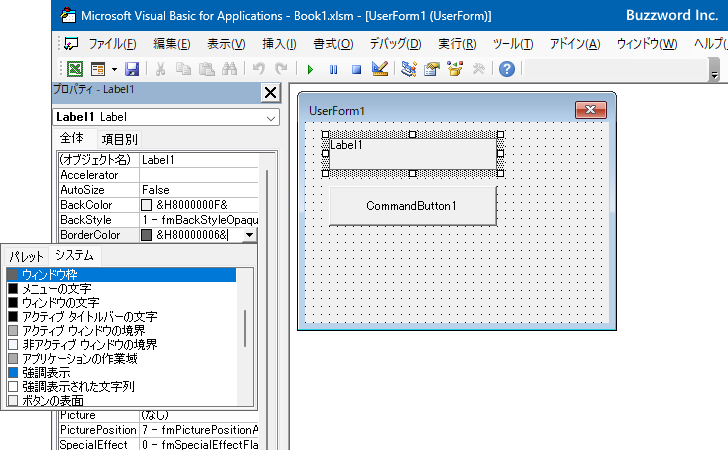Image resolution: width=728 pixels, height=450 pixels.
Task: Open the Label1 object selector dropdown
Action: pos(271,118)
